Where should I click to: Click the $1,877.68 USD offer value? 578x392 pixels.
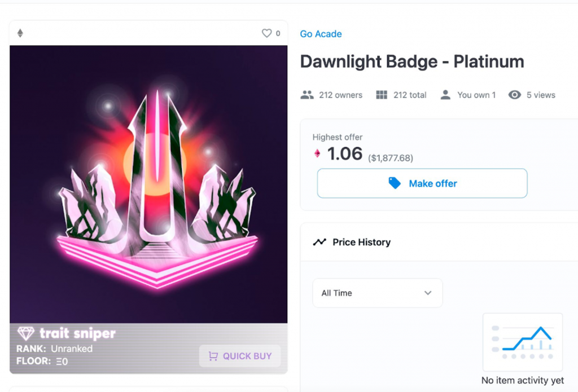coord(391,158)
